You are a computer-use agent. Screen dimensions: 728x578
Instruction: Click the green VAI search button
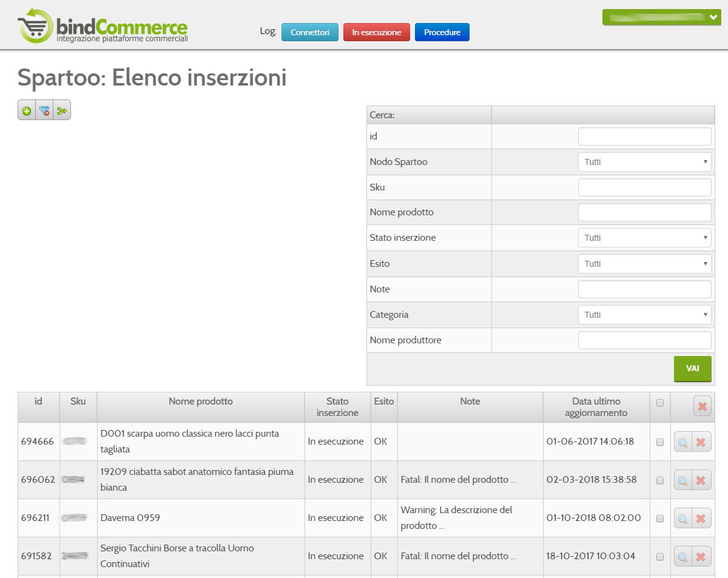coord(693,369)
